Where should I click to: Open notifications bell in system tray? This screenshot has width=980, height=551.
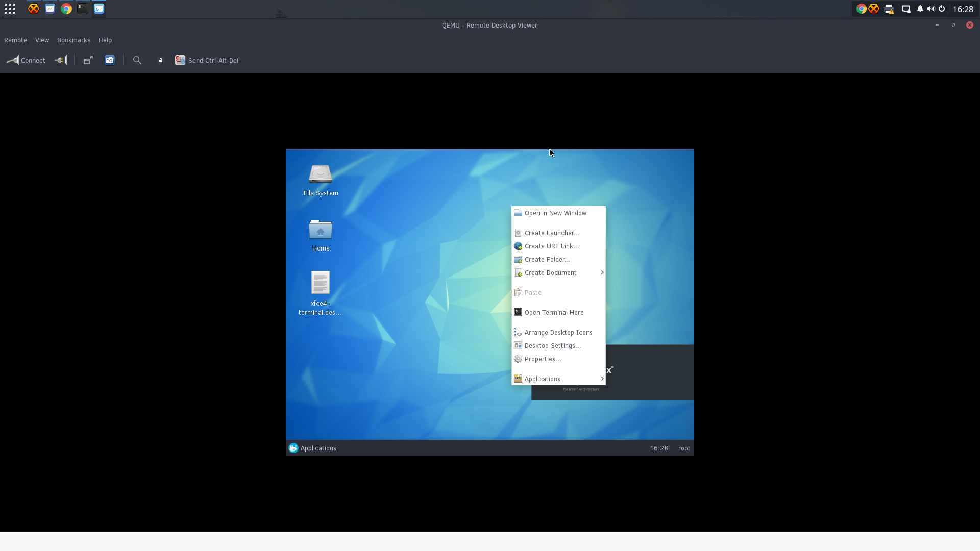(x=920, y=9)
